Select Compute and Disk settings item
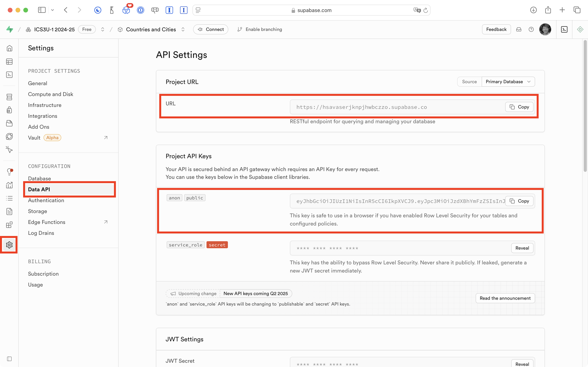Screen dimensions: 588x367 coord(51,94)
